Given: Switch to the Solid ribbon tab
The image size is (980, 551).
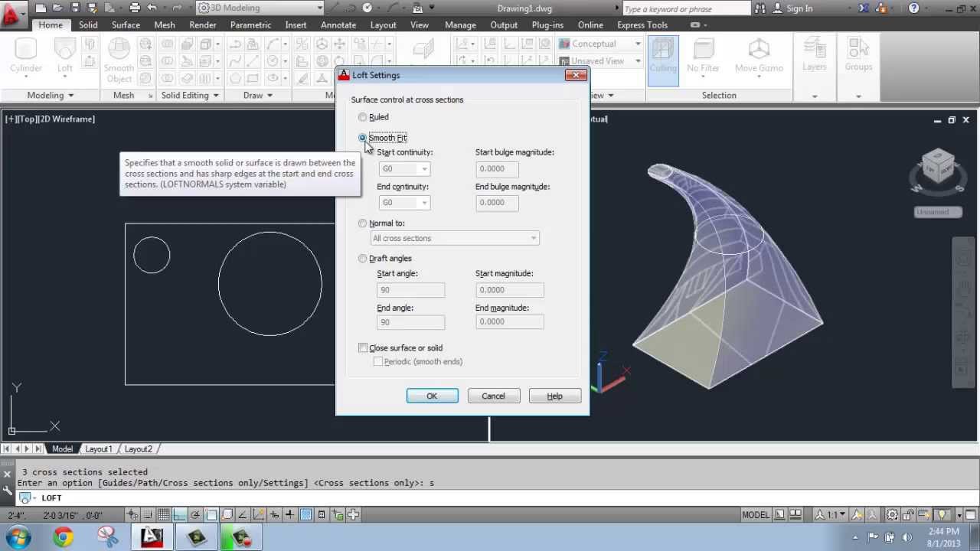Looking at the screenshot, I should (x=88, y=24).
